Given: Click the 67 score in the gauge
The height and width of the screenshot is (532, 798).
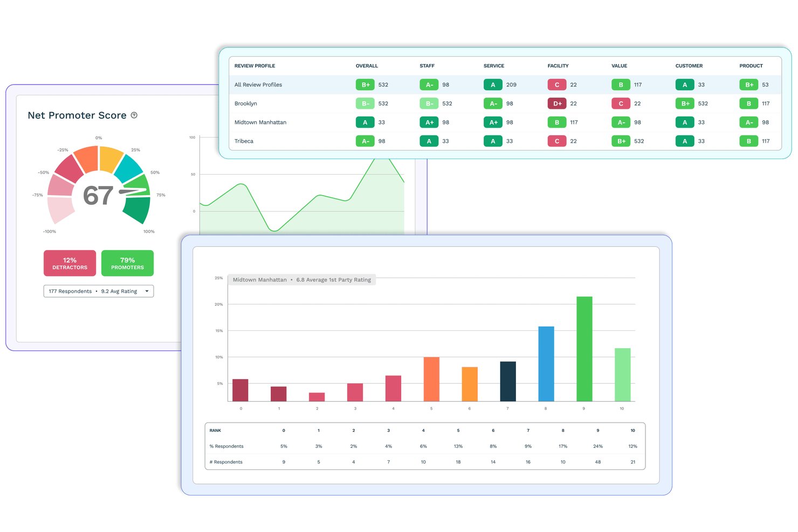Looking at the screenshot, I should pos(98,196).
